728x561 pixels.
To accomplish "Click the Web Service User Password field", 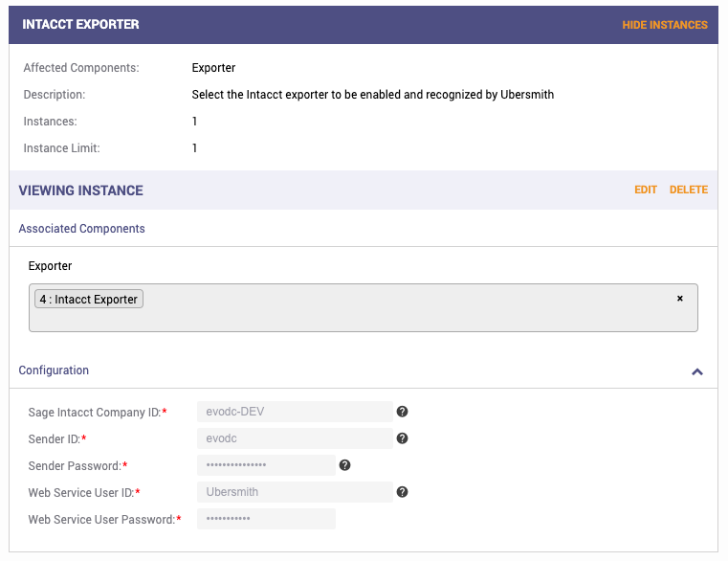I will pos(266,519).
